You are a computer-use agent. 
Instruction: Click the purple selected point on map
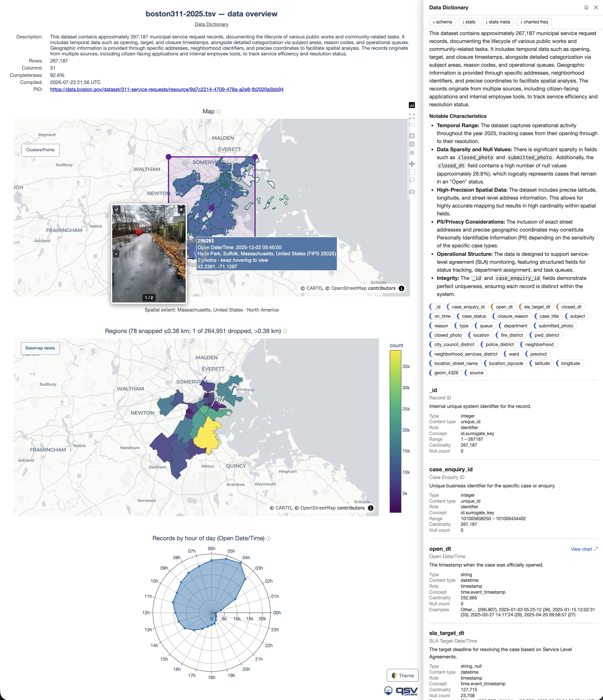click(x=212, y=208)
